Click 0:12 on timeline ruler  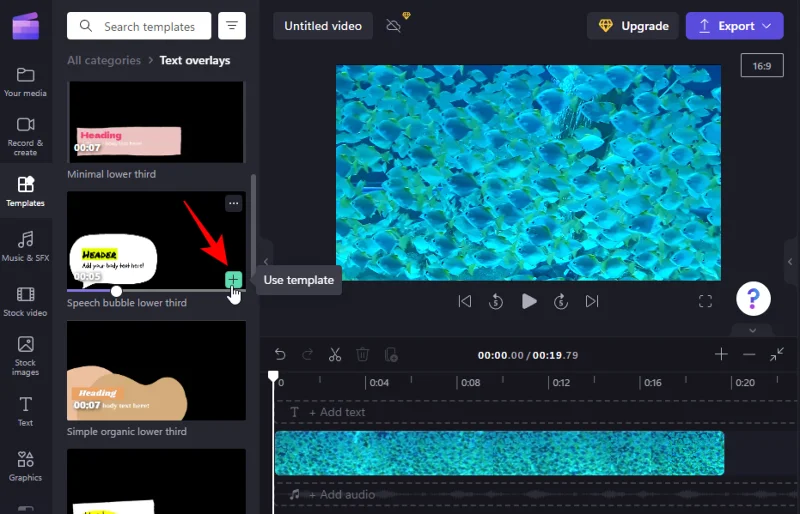pyautogui.click(x=561, y=382)
